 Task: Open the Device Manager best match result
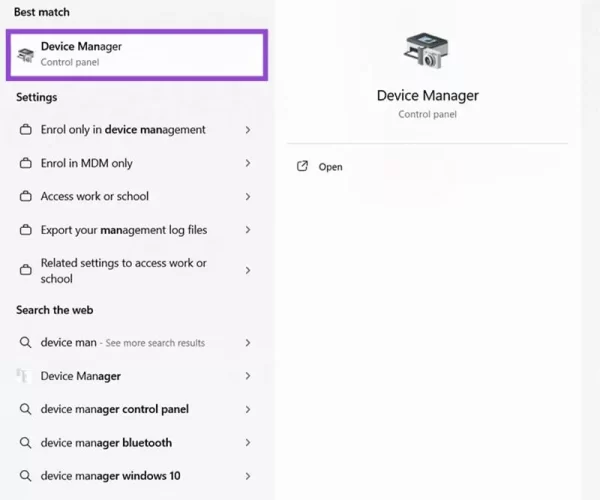(x=137, y=54)
